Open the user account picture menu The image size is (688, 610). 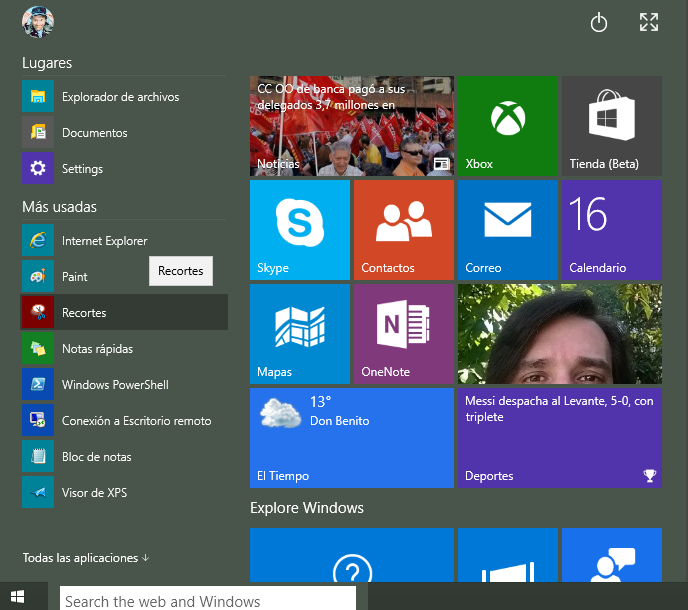[x=38, y=22]
